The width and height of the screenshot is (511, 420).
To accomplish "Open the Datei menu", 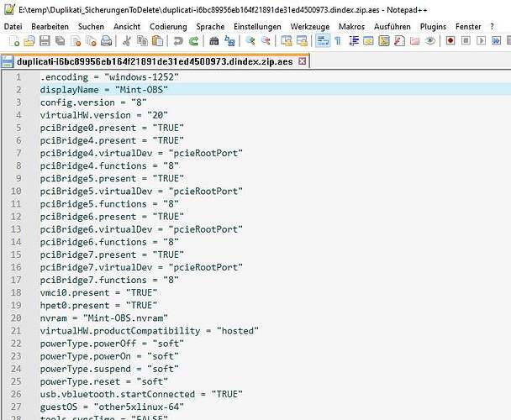I will tap(13, 27).
